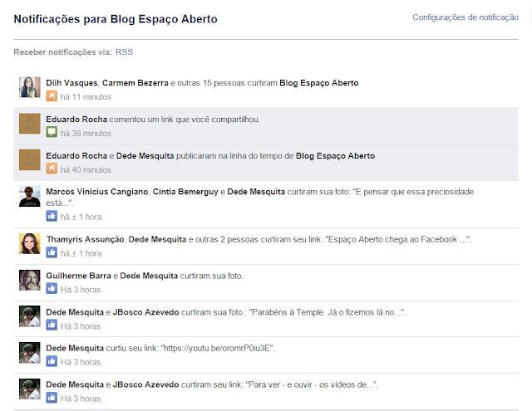Open Configurações de notificação link
Image resolution: width=532 pixels, height=411 pixels.
tap(465, 17)
